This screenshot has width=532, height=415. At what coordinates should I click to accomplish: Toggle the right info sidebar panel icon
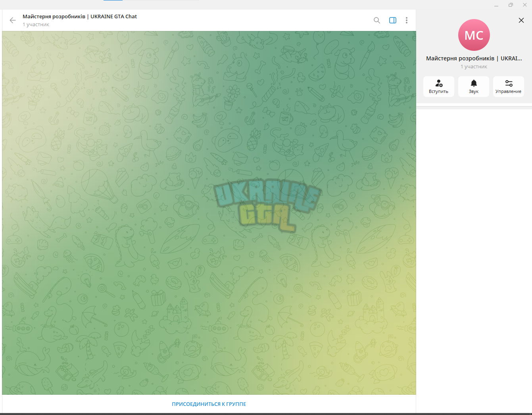click(x=393, y=20)
